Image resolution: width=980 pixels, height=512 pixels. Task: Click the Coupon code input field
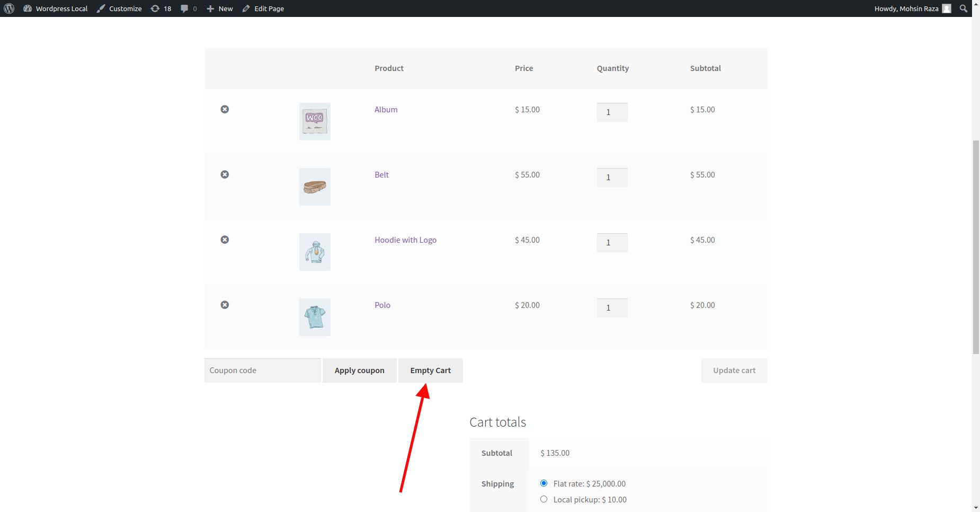(263, 370)
